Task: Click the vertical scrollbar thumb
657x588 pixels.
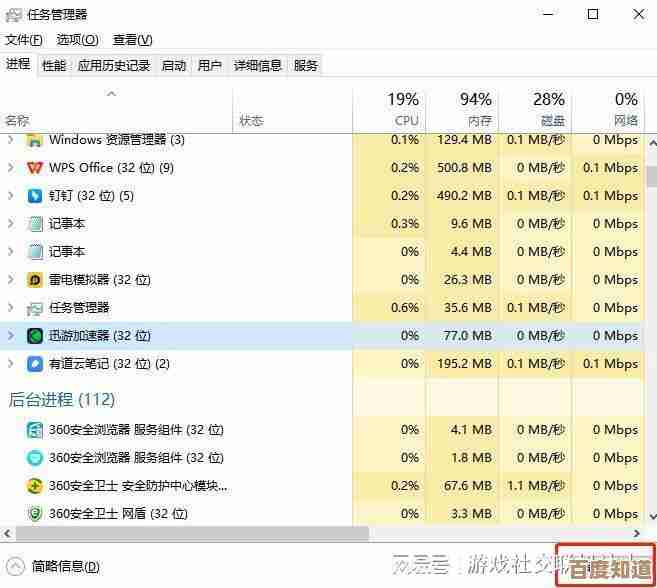Action: 652,176
